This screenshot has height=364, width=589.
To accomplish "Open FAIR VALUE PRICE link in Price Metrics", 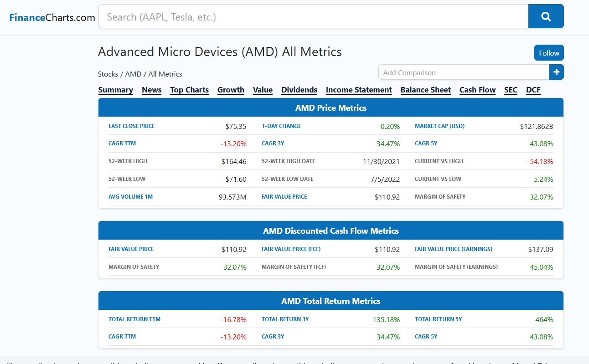I will pos(284,197).
